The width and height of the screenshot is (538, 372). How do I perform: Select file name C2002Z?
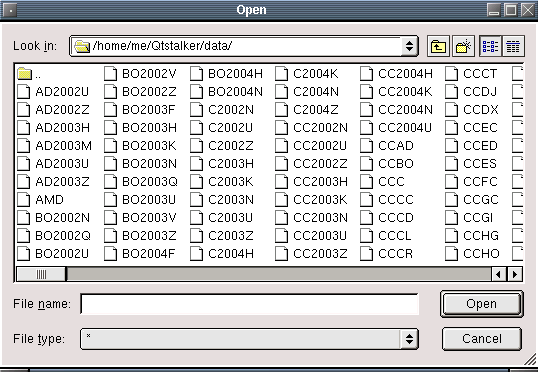click(x=231, y=146)
